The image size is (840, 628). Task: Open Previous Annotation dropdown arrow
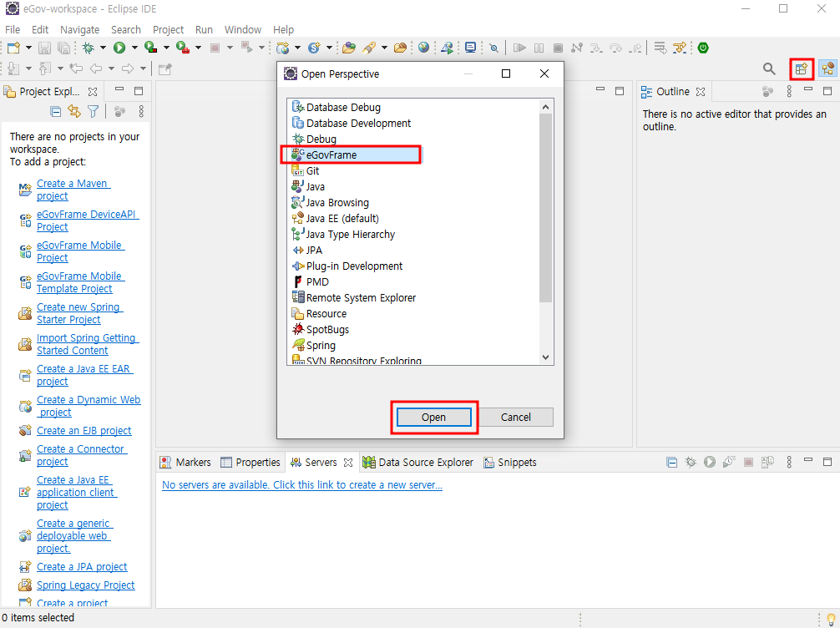point(60,68)
